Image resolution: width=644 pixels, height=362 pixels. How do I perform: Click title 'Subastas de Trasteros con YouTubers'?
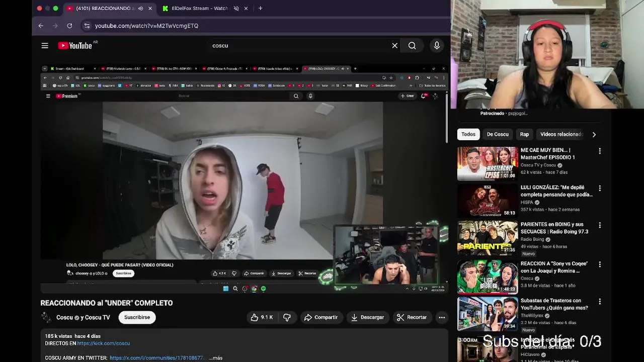click(x=554, y=304)
